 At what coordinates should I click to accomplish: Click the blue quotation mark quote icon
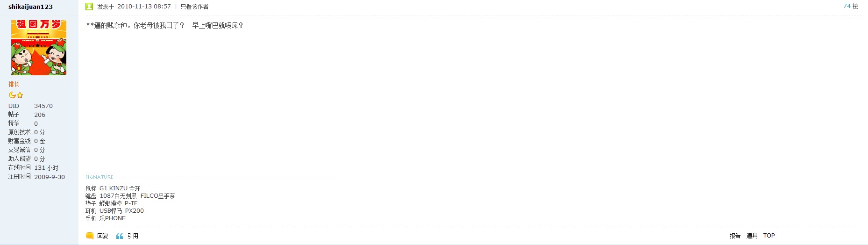coord(120,236)
